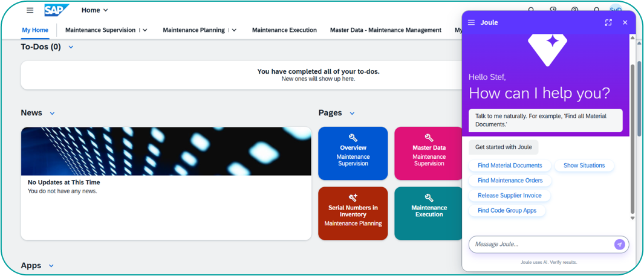The width and height of the screenshot is (644, 276).
Task: Close the Joule assistant panel
Action: click(x=625, y=22)
